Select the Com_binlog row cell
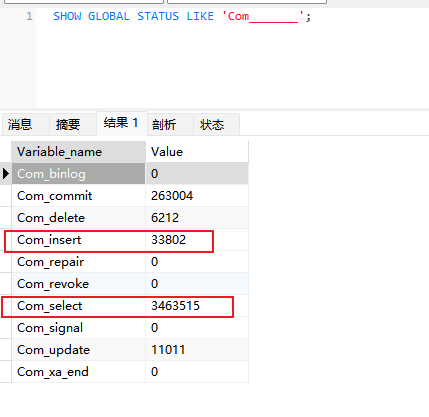Viewport: 429px width, 417px height. click(78, 174)
